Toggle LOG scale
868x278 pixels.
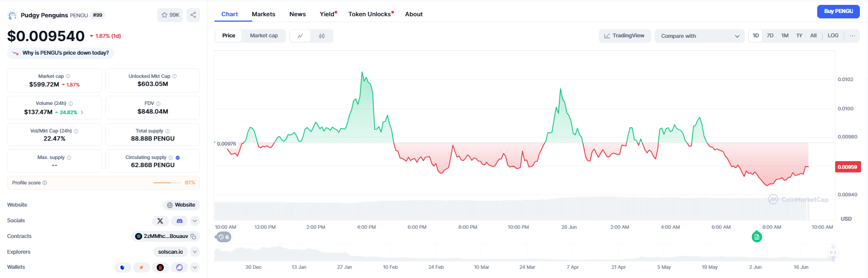(833, 36)
